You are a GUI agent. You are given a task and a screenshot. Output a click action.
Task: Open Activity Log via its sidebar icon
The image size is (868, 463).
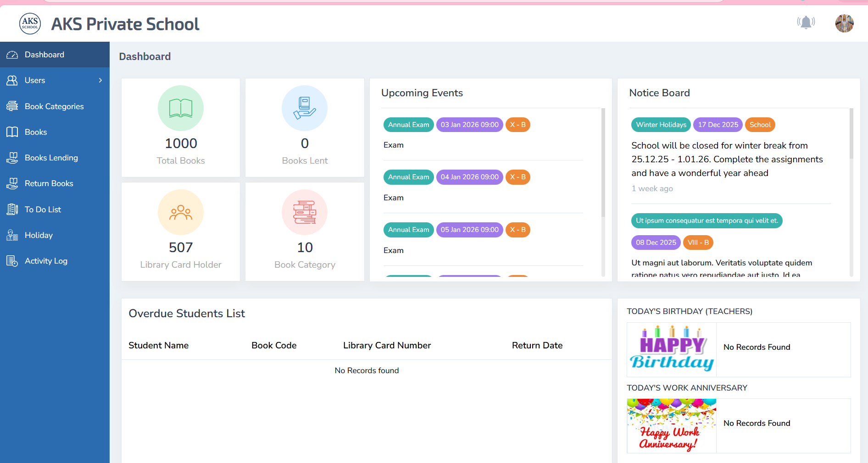12,260
